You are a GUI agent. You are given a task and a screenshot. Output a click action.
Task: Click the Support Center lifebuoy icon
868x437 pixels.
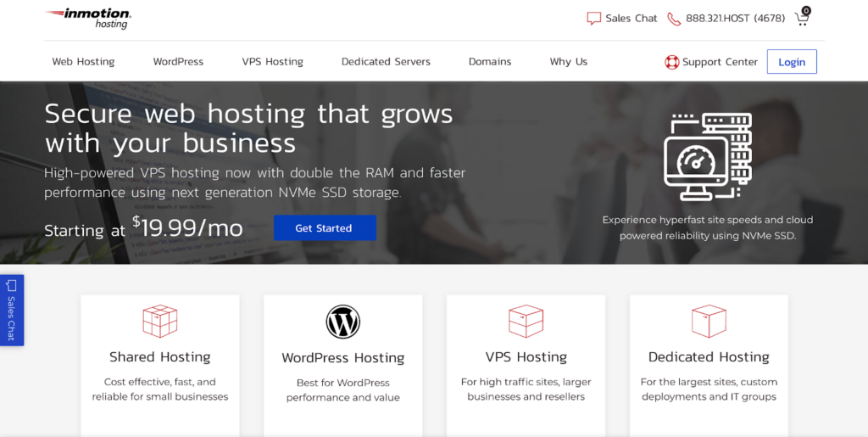[671, 62]
